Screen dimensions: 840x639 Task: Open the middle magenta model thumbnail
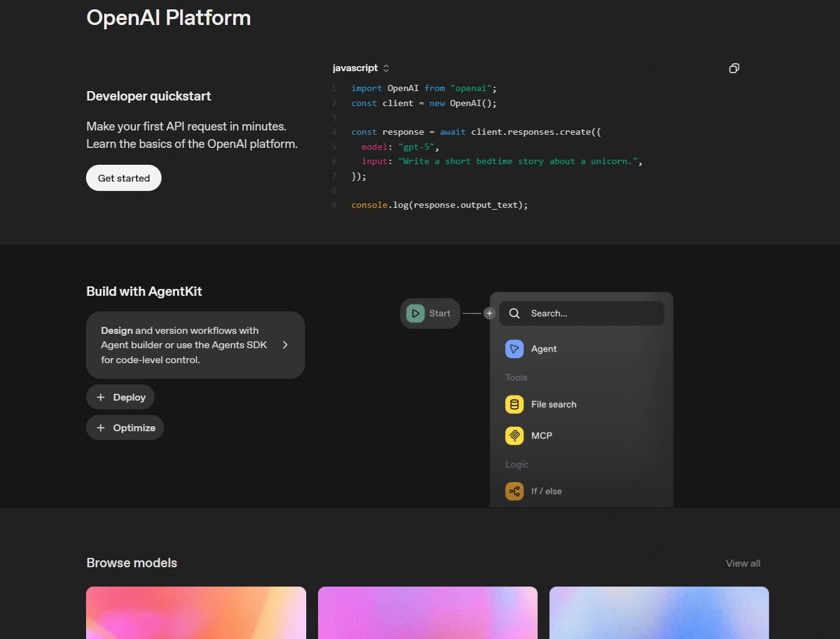[428, 612]
